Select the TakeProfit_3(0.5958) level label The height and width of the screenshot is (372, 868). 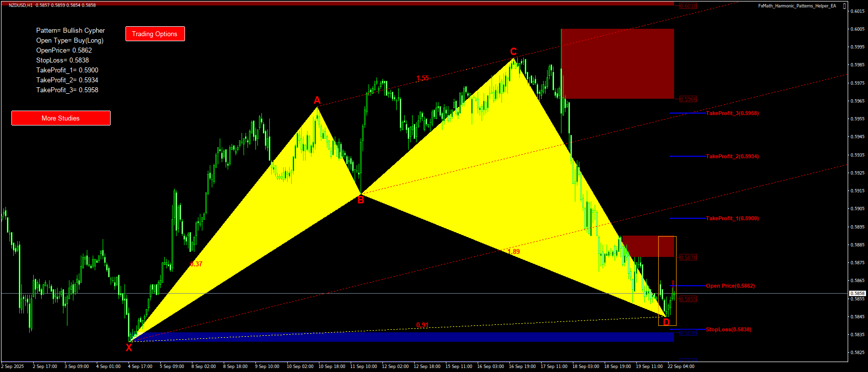tap(732, 113)
